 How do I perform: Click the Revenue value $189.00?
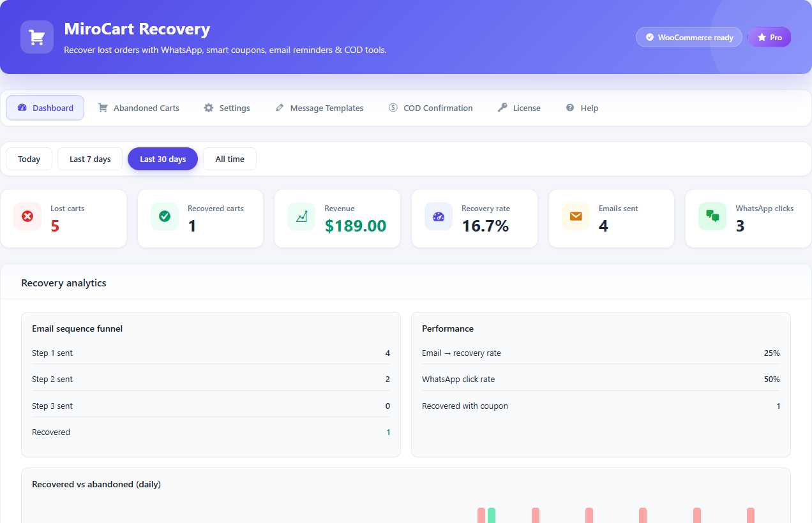click(356, 226)
